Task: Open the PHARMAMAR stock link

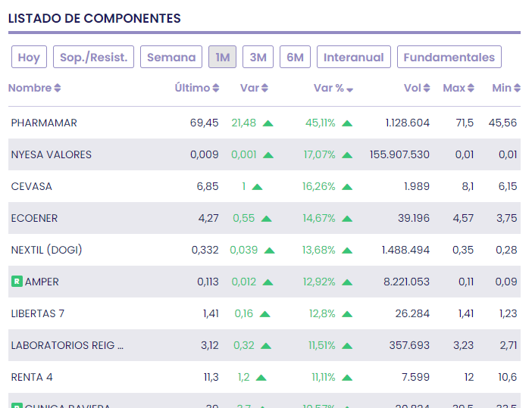Action: coord(44,123)
